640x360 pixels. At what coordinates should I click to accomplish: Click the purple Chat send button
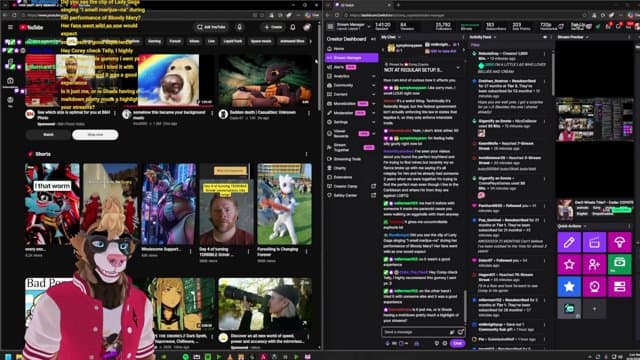458,343
